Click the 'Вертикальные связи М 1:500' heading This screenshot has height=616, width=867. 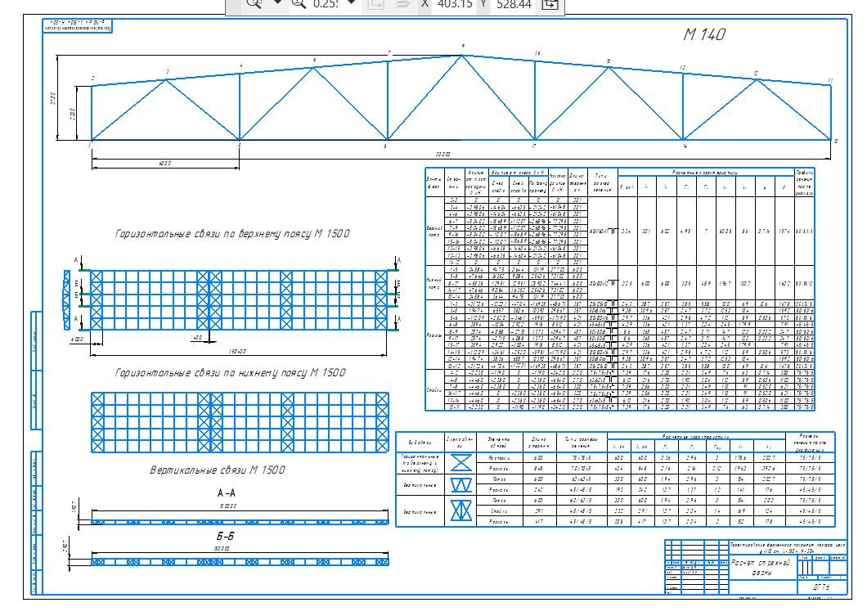(218, 470)
